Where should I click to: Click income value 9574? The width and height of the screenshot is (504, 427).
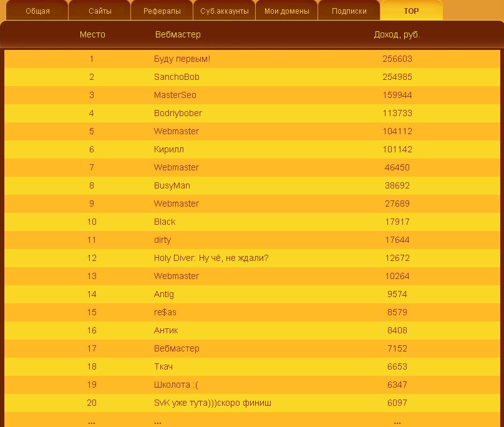(397, 294)
